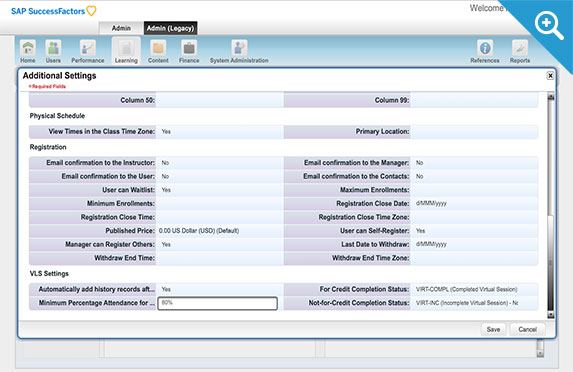
Task: Click Email confirmation to the Manager No value
Action: pyautogui.click(x=420, y=163)
